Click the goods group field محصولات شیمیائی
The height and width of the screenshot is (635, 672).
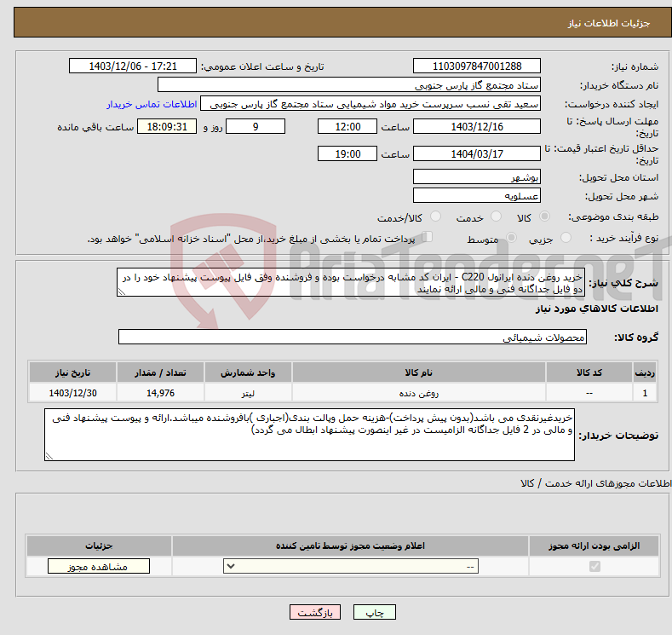[x=353, y=337]
